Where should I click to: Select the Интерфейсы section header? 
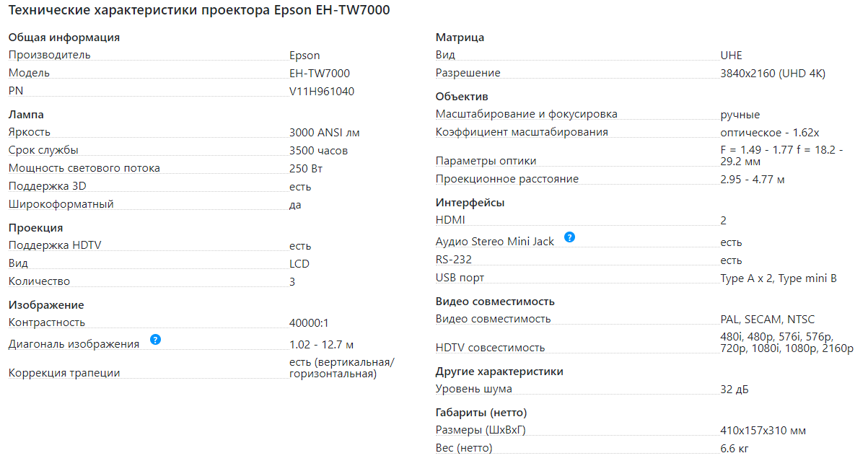click(x=470, y=203)
